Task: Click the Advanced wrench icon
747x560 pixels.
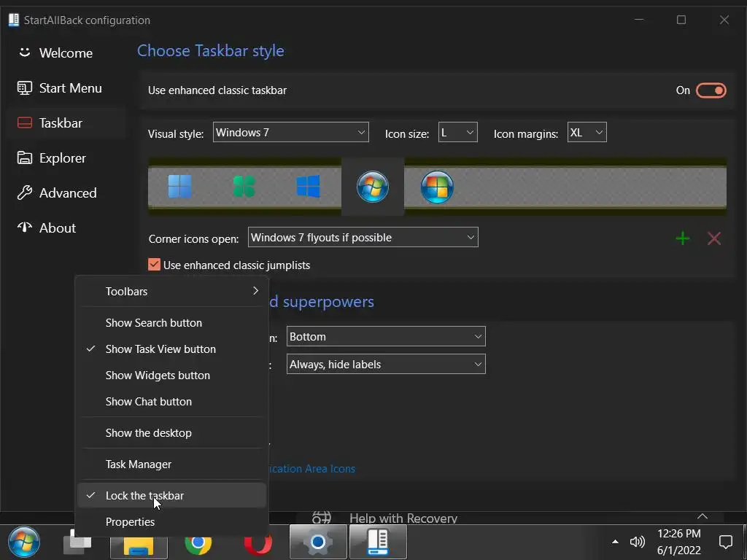Action: point(24,192)
